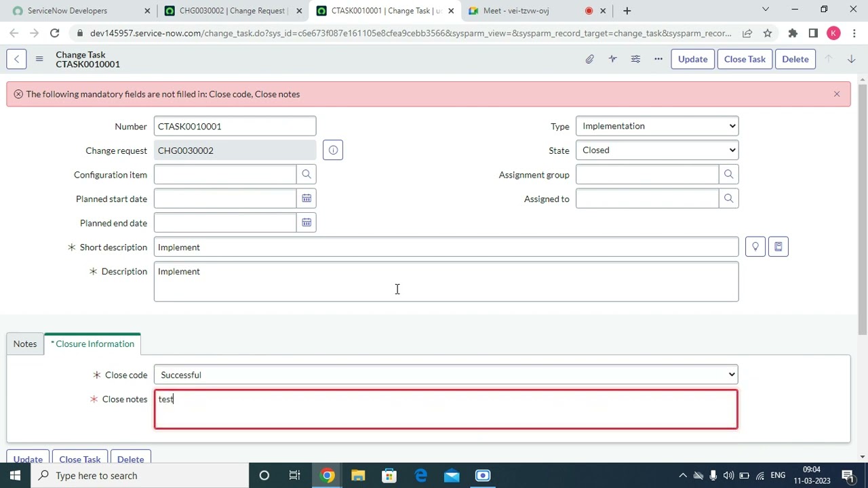Click the knowledge search icon beside Short description
The height and width of the screenshot is (488, 868).
point(778,247)
